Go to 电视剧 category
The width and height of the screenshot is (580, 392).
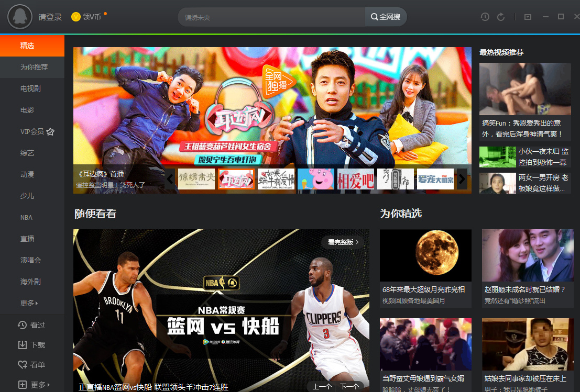click(32, 88)
